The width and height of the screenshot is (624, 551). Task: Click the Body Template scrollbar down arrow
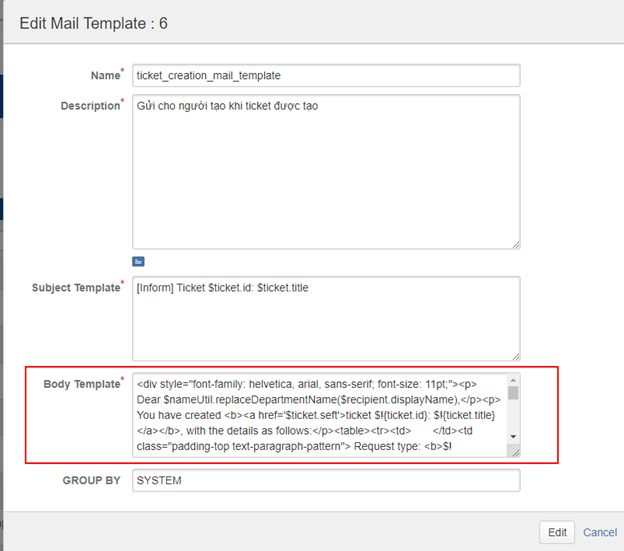[x=513, y=437]
